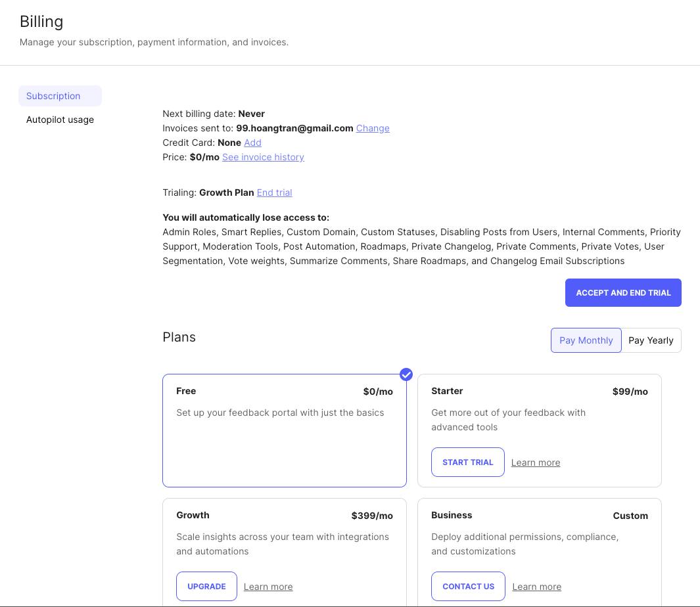Open the Autopilot usage tab
Screen dimensions: 700x607
click(60, 120)
